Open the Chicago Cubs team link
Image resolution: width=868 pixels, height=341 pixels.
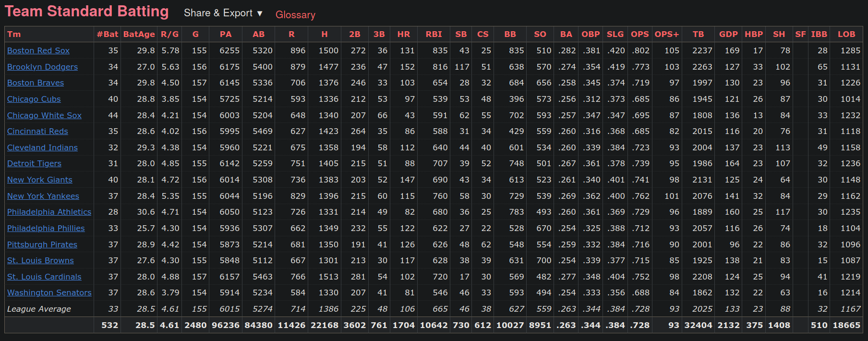point(34,99)
